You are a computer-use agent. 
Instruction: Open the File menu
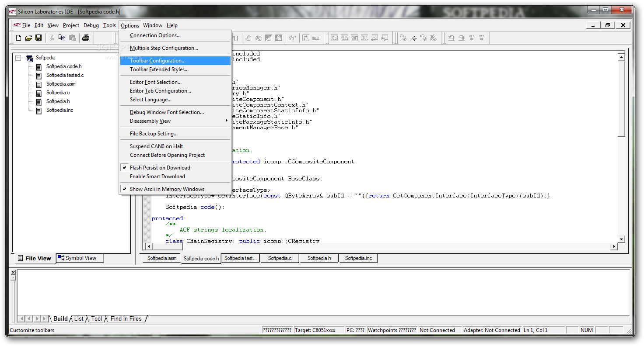[x=26, y=25]
